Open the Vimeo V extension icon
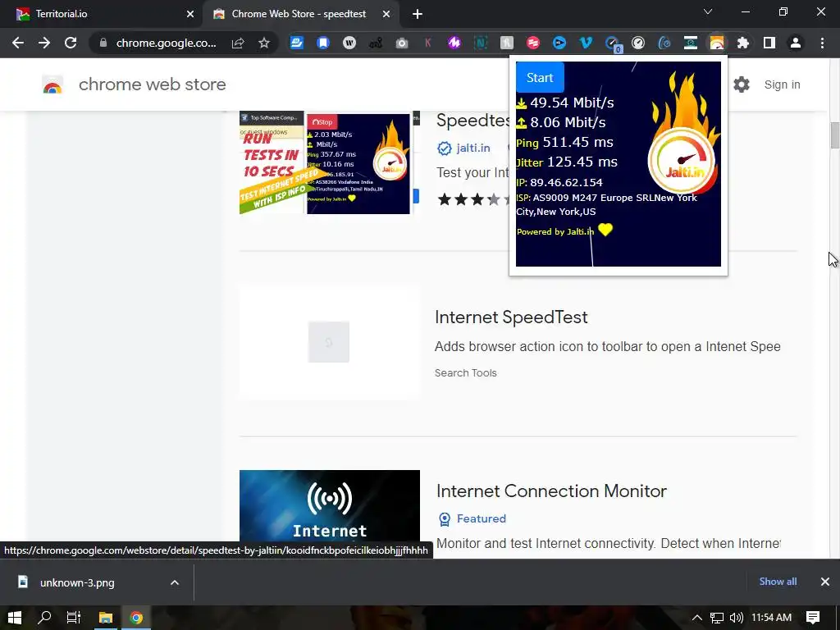Image resolution: width=840 pixels, height=630 pixels. (586, 43)
